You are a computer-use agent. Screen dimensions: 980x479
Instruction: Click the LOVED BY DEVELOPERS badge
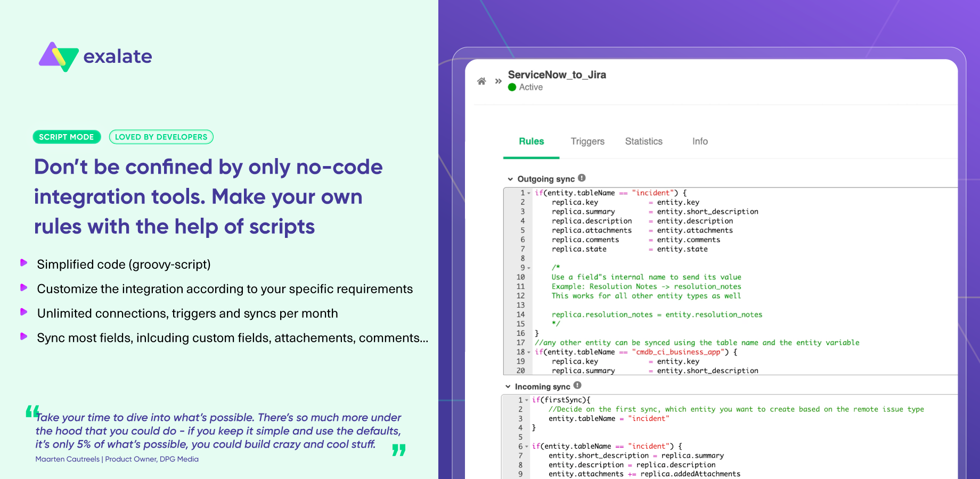[x=161, y=137]
